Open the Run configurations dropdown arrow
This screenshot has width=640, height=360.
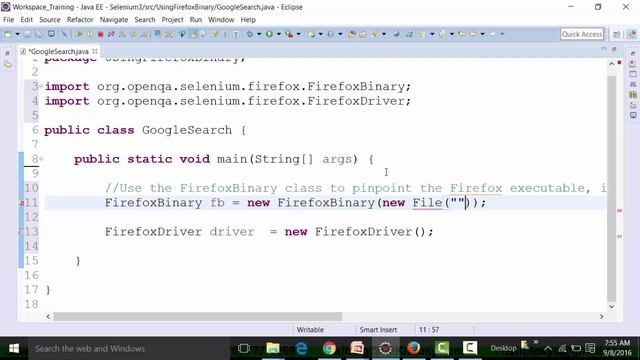point(278,34)
